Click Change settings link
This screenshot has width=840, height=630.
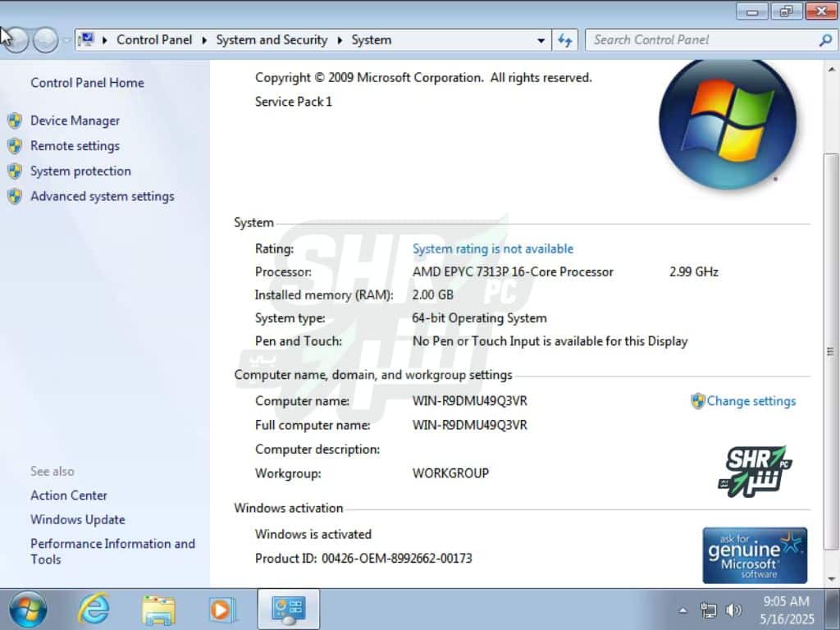[751, 400]
